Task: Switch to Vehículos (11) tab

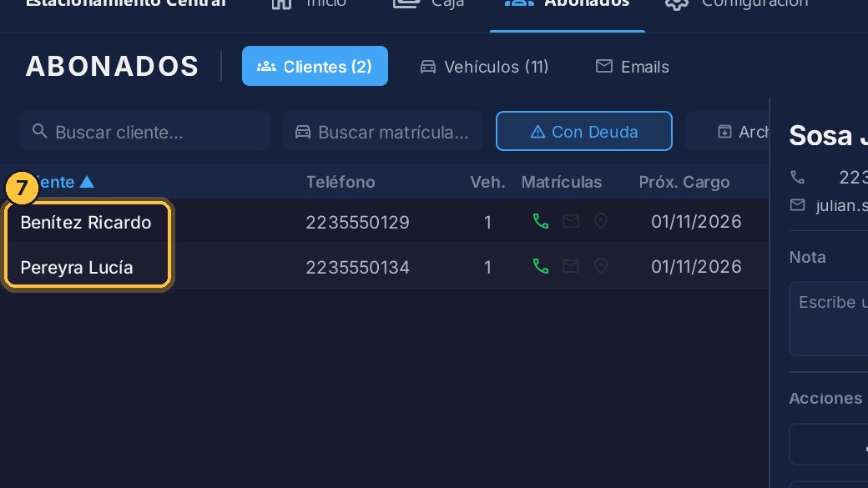Action: [484, 67]
